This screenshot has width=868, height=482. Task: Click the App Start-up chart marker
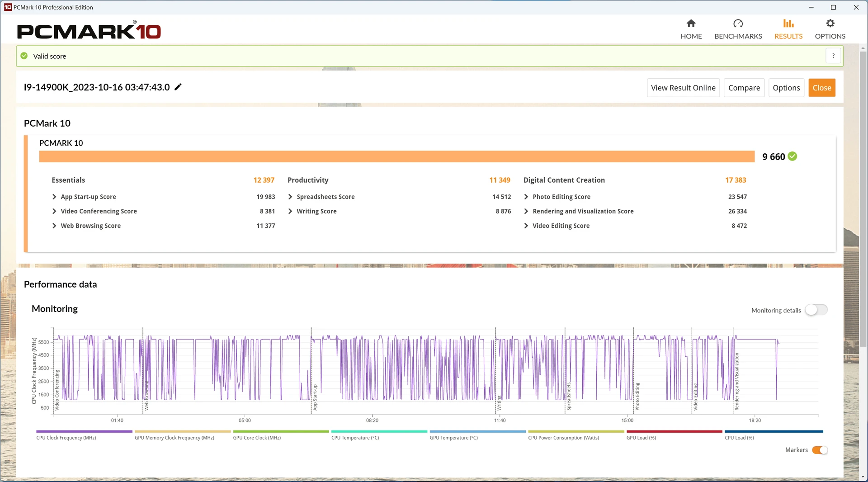[315, 397]
